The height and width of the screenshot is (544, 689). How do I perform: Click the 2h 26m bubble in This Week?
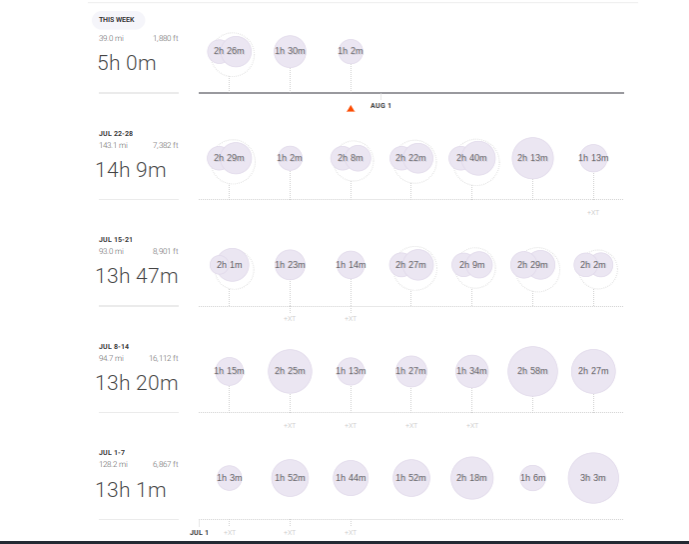[x=230, y=51]
